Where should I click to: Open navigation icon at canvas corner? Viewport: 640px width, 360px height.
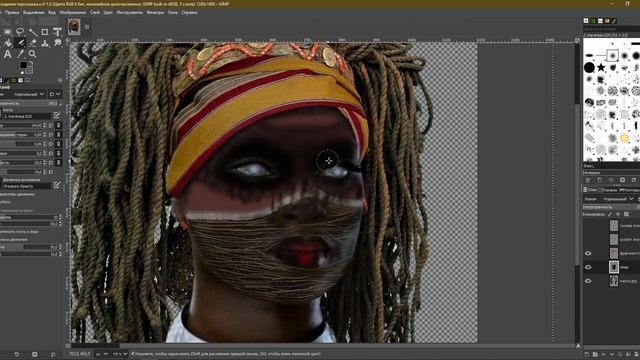click(x=578, y=346)
